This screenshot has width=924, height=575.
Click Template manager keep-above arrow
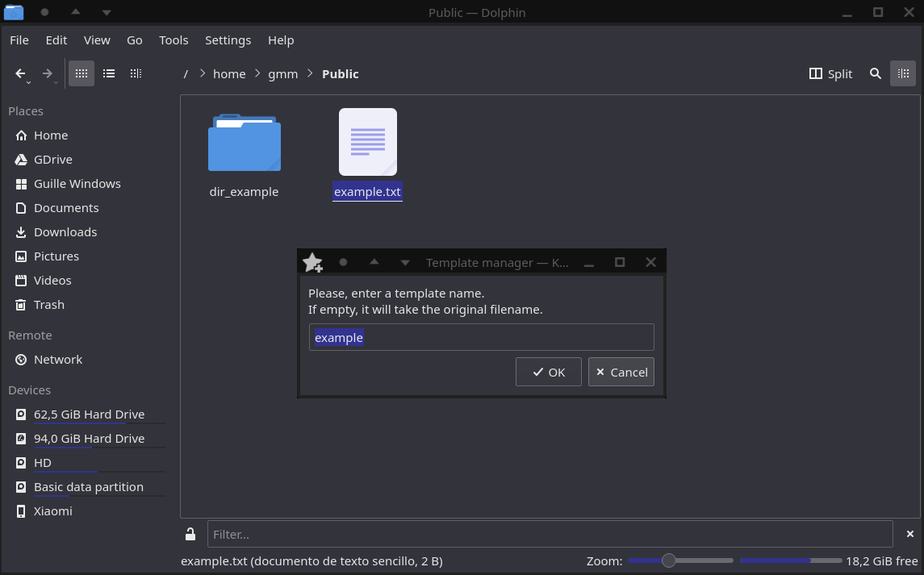374,262
